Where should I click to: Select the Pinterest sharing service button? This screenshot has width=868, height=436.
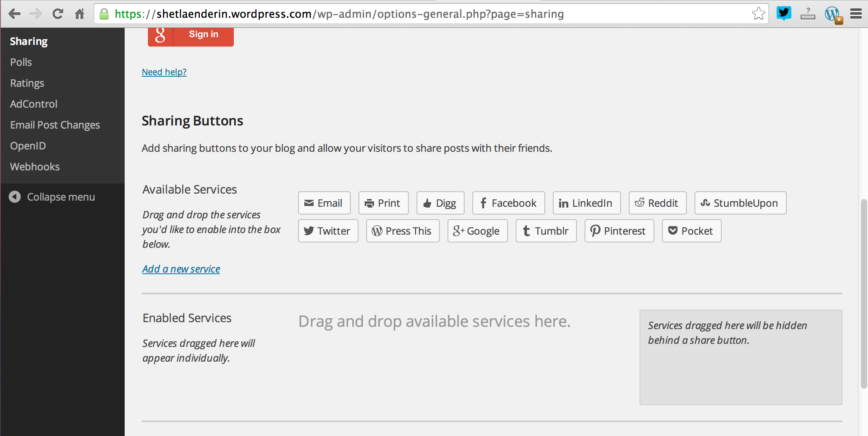point(619,231)
